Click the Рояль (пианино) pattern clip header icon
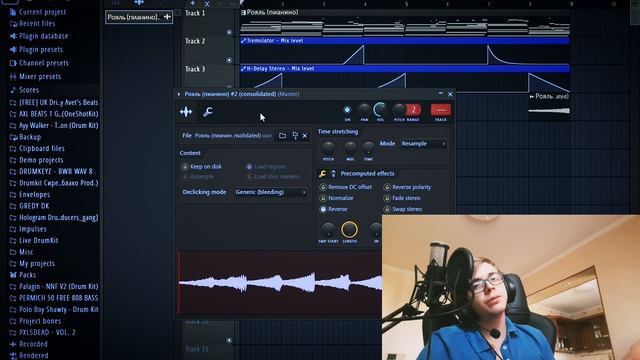 [x=243, y=13]
